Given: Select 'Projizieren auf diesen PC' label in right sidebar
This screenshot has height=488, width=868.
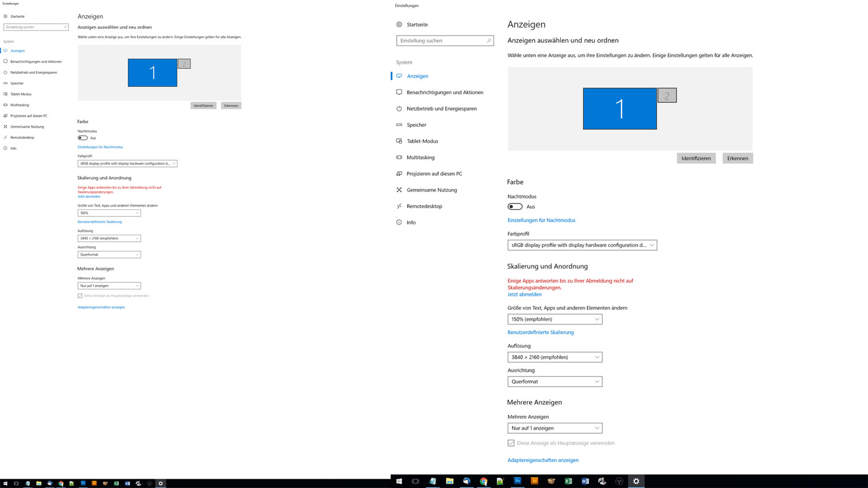Looking at the screenshot, I should (434, 173).
